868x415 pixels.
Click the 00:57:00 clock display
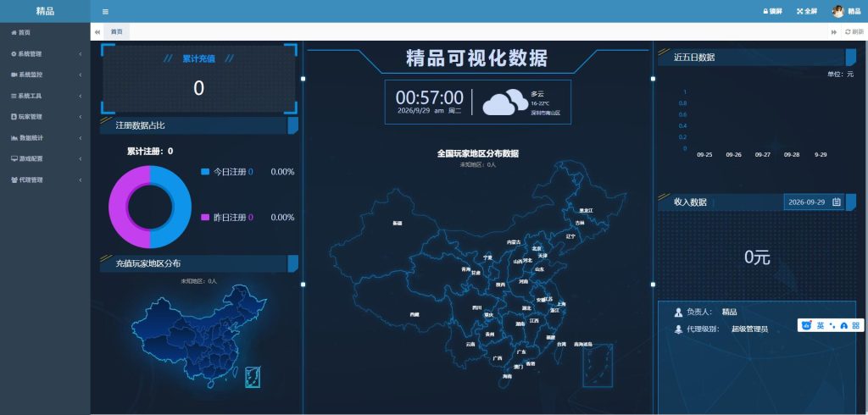(429, 98)
